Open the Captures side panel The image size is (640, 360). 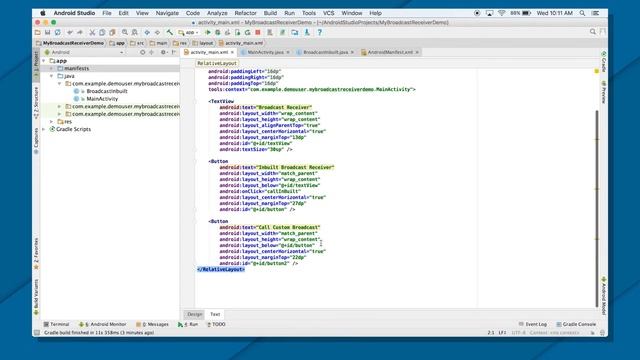[x=36, y=141]
